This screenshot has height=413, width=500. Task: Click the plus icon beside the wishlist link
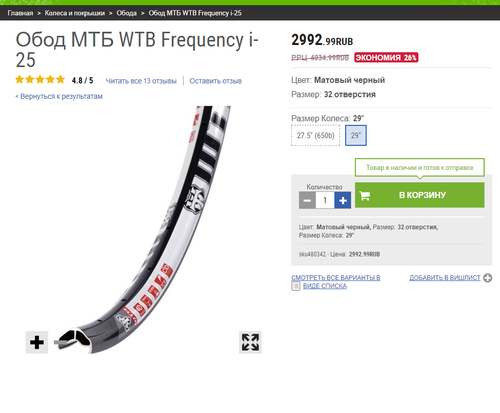point(488,278)
